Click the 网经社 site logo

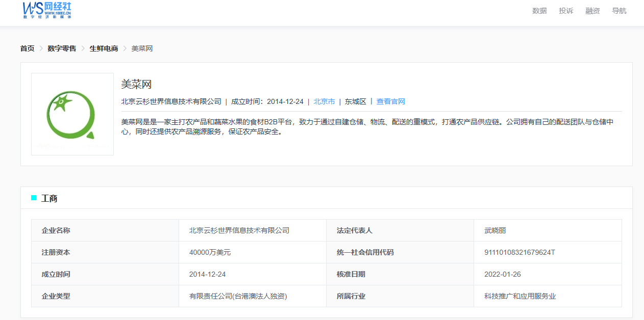[x=47, y=10]
